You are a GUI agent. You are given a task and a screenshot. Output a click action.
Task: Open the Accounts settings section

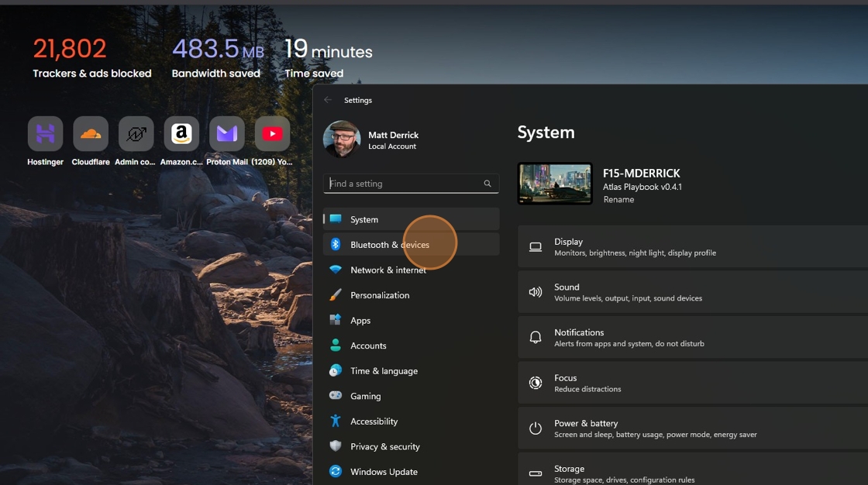click(x=412, y=345)
